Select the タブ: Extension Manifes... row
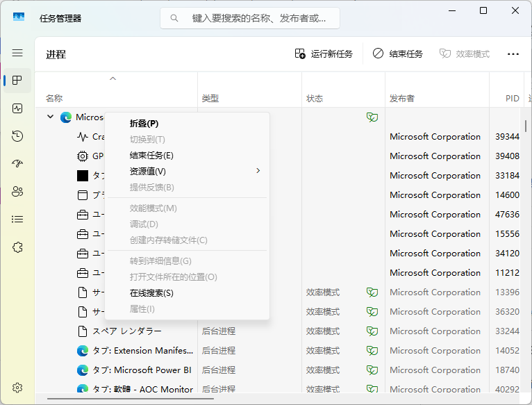This screenshot has height=405, width=532. click(277, 351)
